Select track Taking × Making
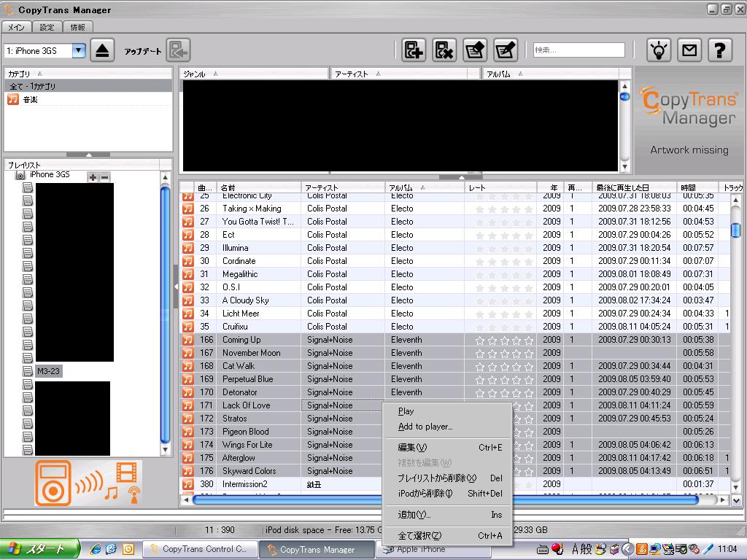The width and height of the screenshot is (747, 560). point(455,209)
